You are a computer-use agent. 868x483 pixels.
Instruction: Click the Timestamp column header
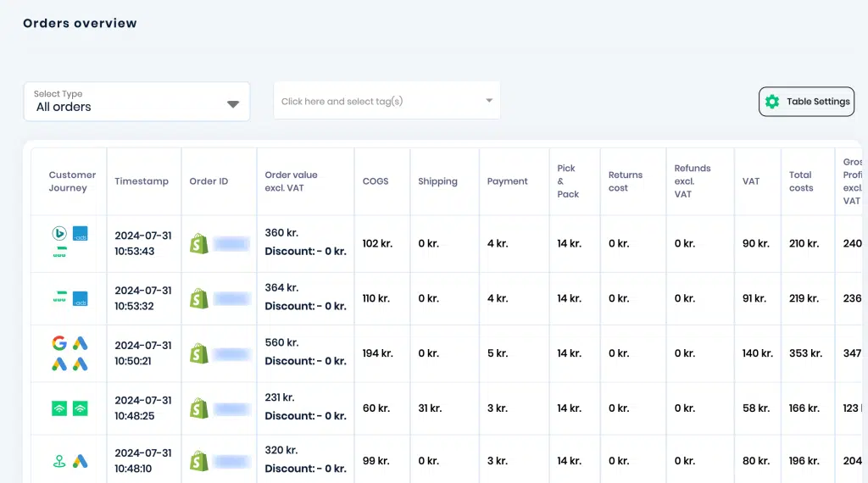click(x=142, y=181)
